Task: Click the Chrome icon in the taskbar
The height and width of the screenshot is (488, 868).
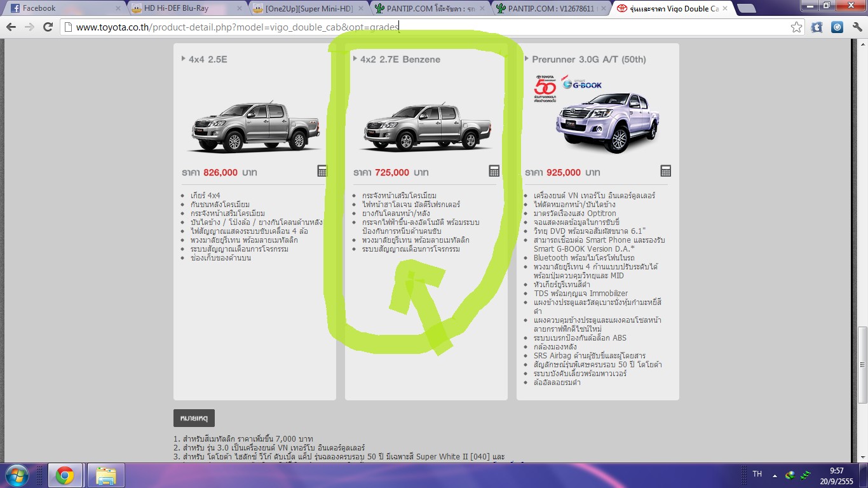Action: [64, 475]
